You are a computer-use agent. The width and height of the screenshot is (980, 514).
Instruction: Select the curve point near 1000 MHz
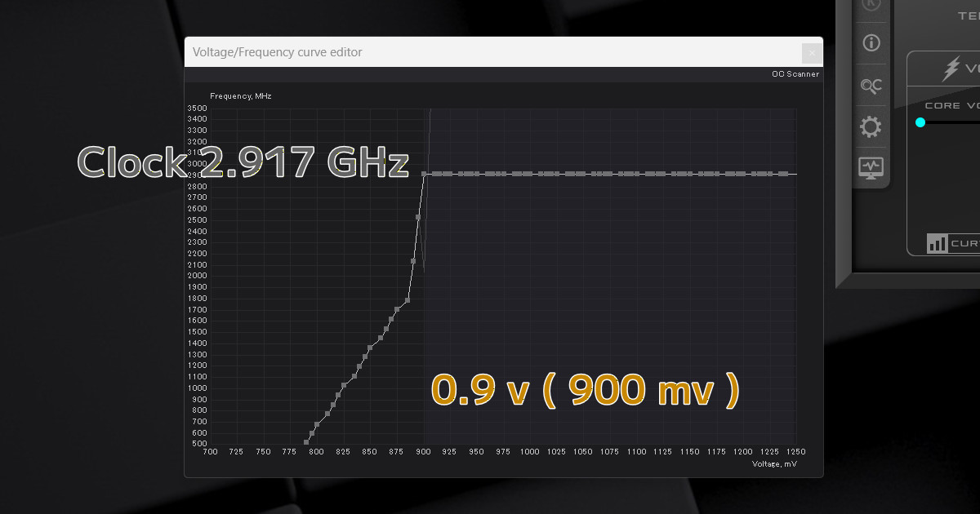344,386
